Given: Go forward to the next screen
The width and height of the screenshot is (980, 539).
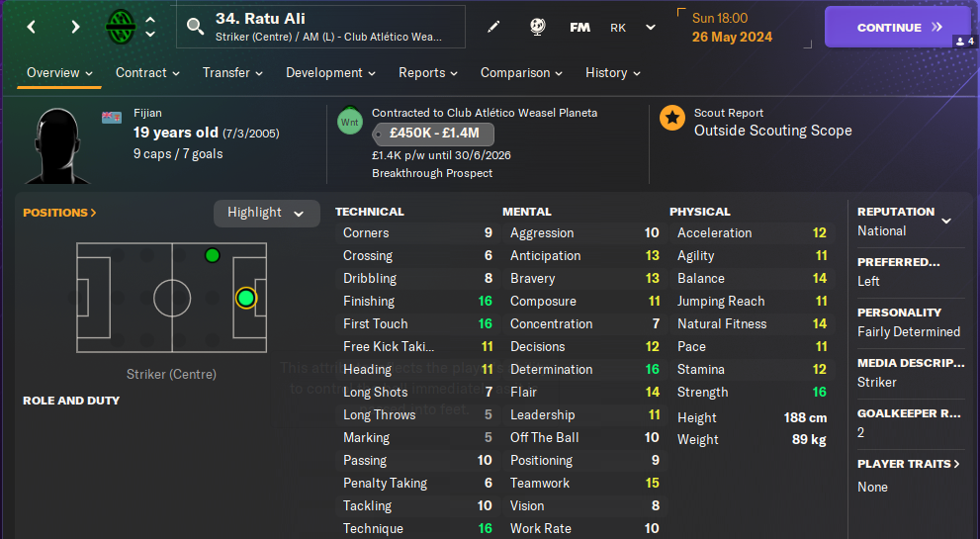Looking at the screenshot, I should pos(75,27).
